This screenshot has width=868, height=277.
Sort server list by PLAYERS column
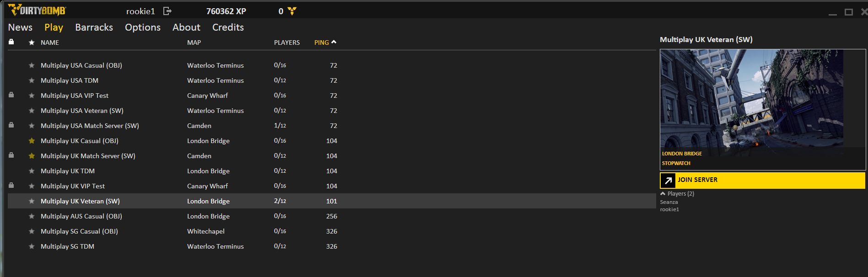[286, 43]
